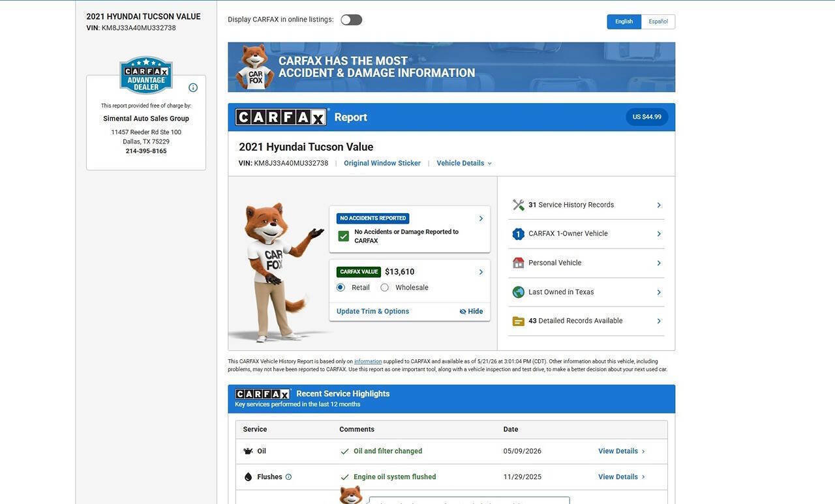Click the Car Fox mascot in the top banner

254,67
